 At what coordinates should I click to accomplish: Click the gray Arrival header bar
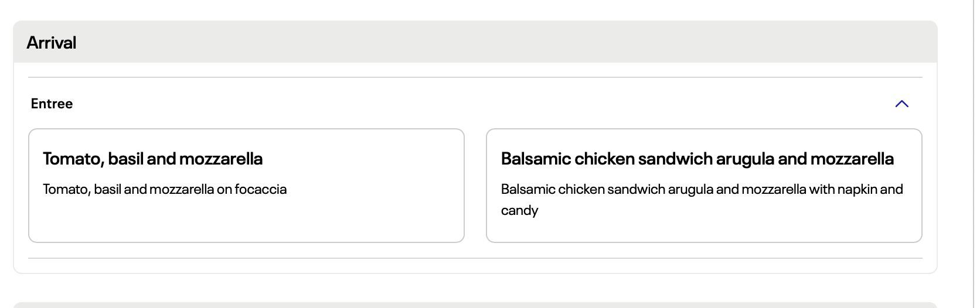pos(469,42)
